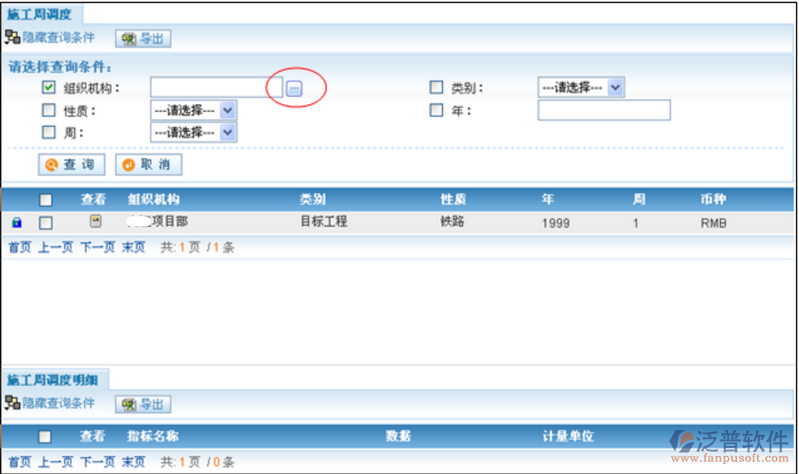The image size is (799, 474).
Task: Open the 类别 dropdown
Action: (581, 88)
